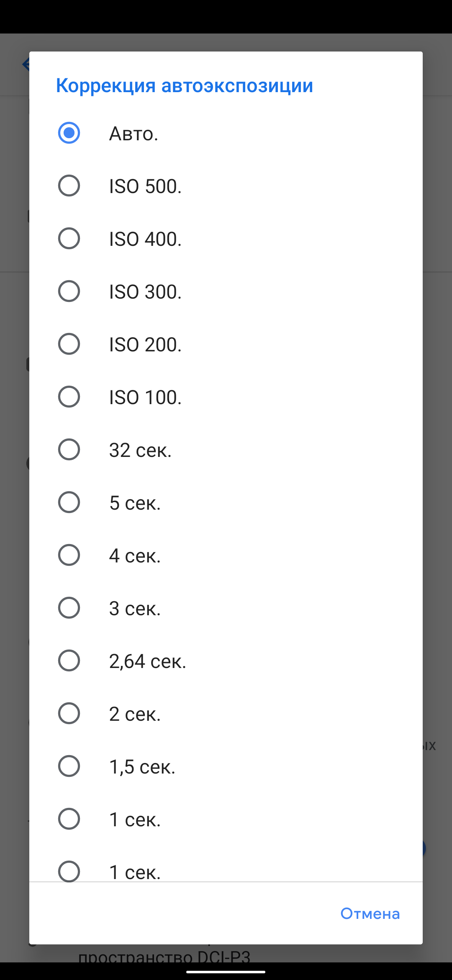The width and height of the screenshot is (452, 980).
Task: Tap the home gesture bar
Action: (226, 972)
